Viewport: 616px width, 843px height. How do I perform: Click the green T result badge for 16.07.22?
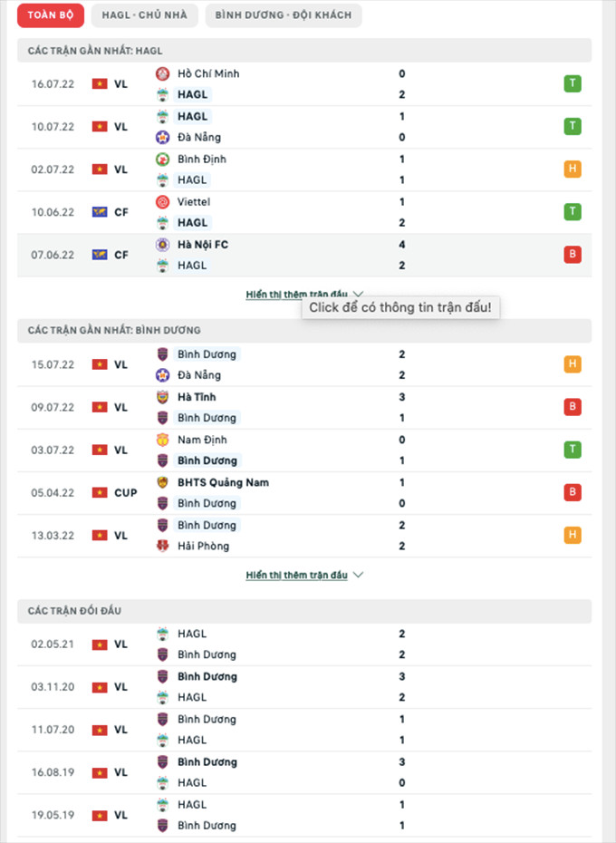[572, 84]
